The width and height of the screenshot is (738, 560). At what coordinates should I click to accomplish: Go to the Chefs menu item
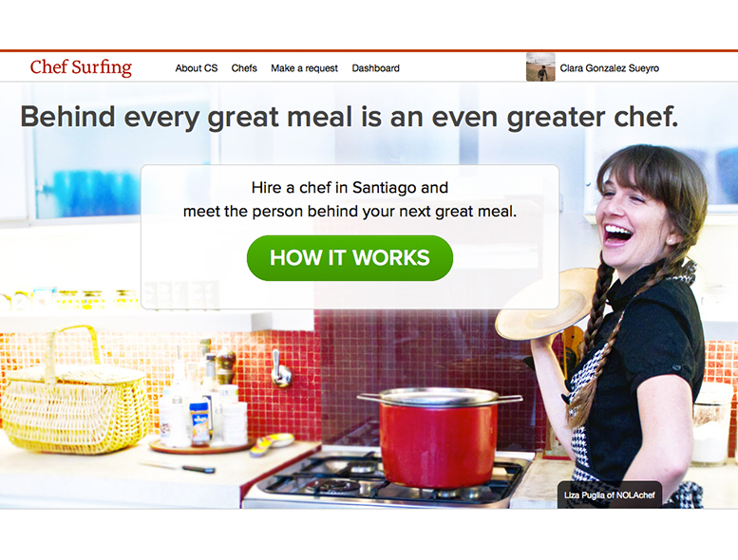pos(244,68)
